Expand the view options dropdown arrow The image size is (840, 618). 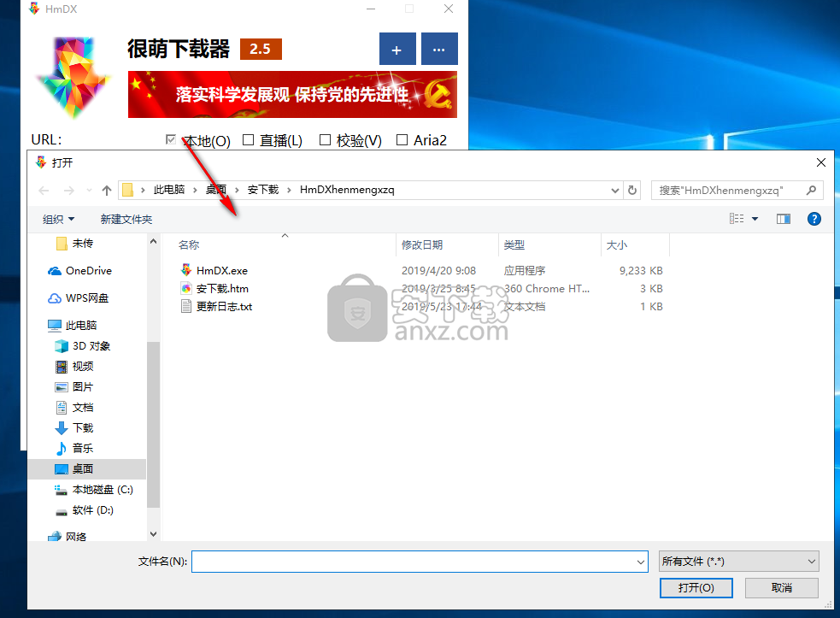[755, 219]
